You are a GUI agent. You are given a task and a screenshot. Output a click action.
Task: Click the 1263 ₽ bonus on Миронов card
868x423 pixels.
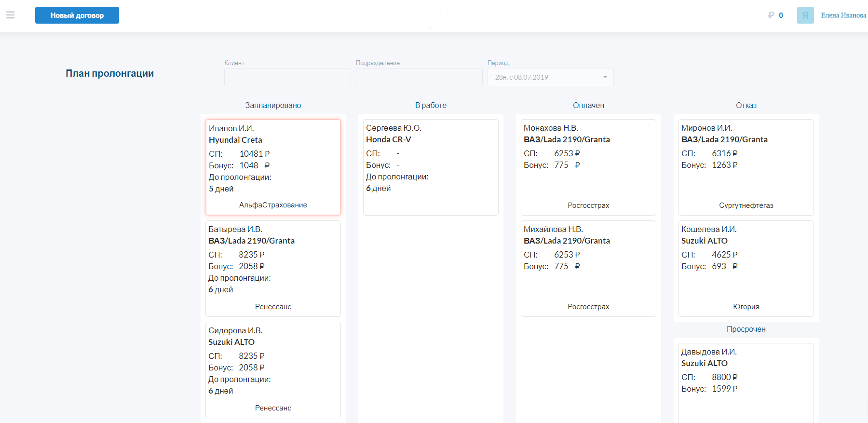point(725,165)
